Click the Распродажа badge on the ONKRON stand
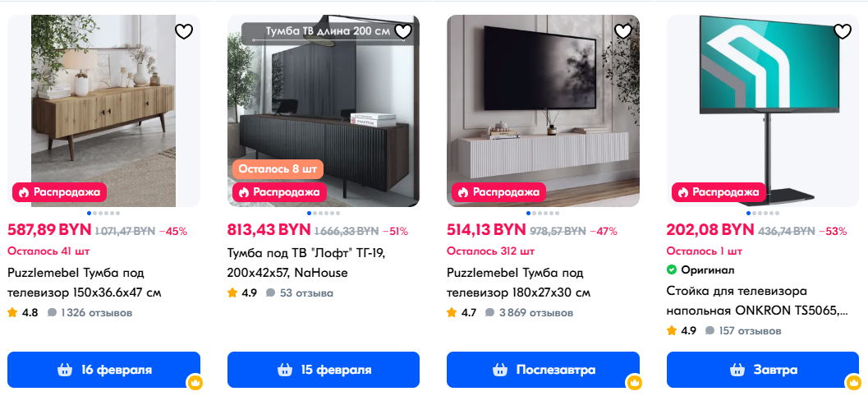The height and width of the screenshot is (396, 868). click(719, 193)
